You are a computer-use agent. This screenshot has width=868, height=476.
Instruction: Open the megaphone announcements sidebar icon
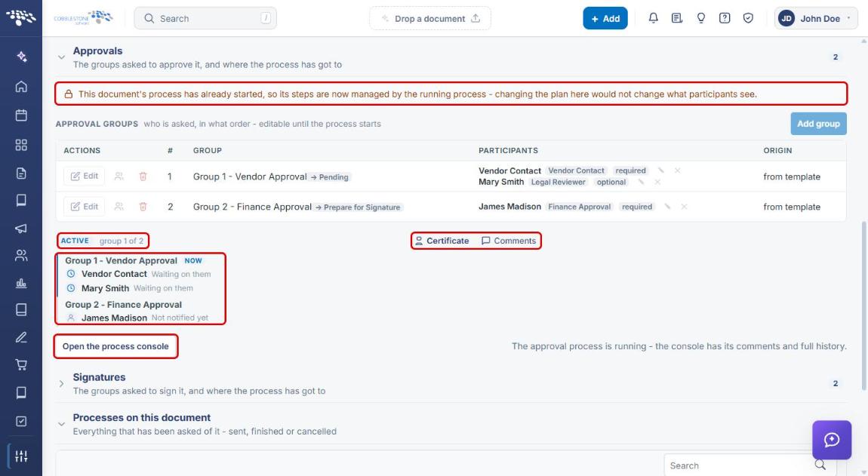21,228
